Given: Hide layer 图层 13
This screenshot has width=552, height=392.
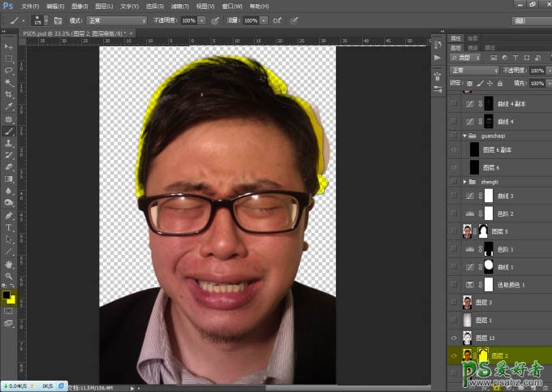Looking at the screenshot, I should pos(454,338).
